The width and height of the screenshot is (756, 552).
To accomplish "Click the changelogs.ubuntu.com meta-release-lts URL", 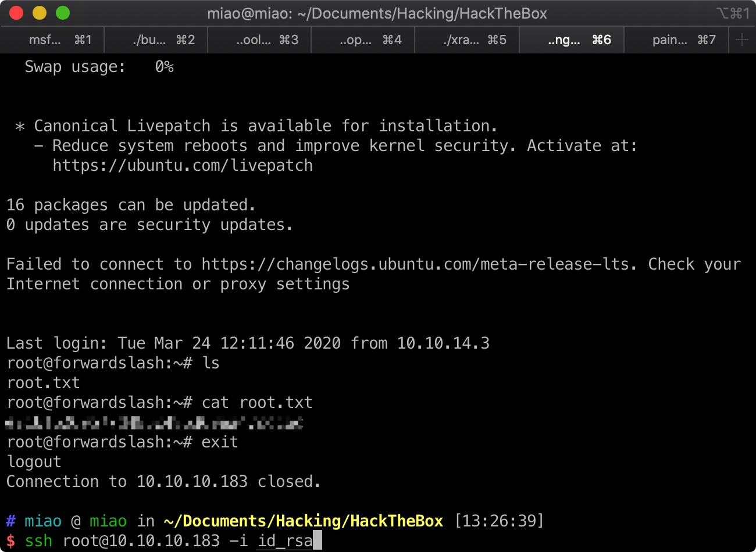I will pyautogui.click(x=415, y=264).
